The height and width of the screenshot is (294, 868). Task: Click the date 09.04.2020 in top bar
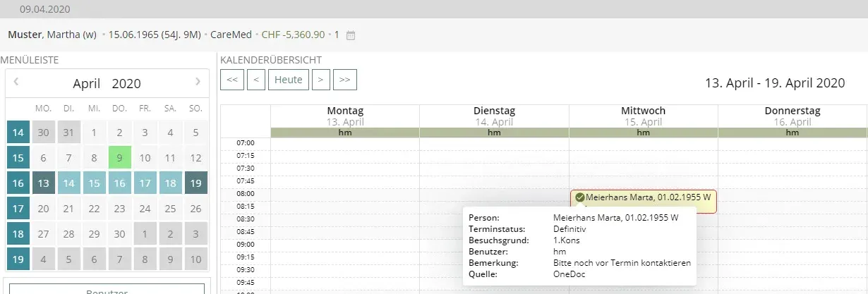44,9
